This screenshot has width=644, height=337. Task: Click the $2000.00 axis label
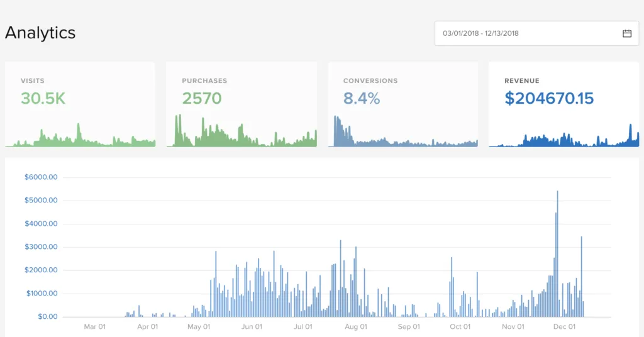coord(41,270)
